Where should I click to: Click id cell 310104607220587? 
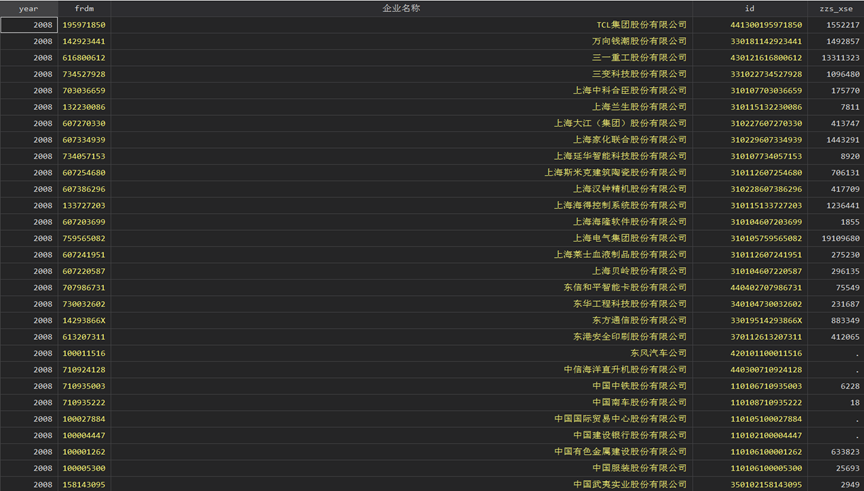click(x=766, y=271)
